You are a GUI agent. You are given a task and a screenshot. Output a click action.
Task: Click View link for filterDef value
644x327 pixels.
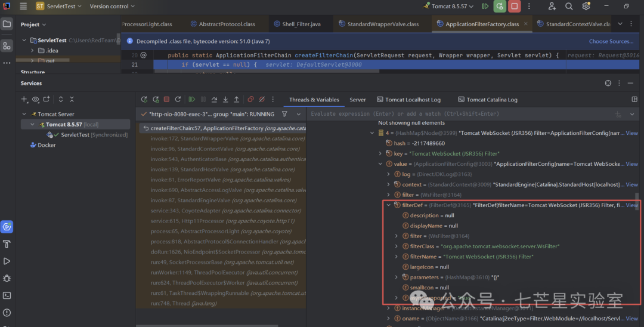[631, 205]
